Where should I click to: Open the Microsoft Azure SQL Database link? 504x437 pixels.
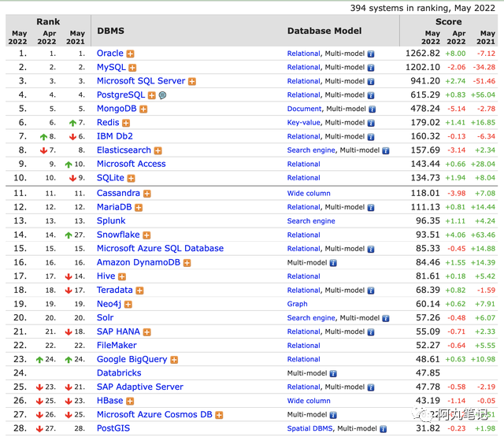coord(160,248)
